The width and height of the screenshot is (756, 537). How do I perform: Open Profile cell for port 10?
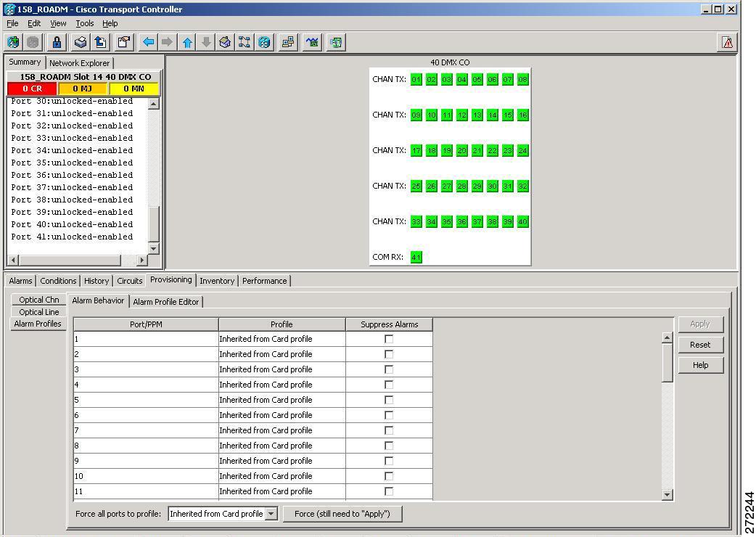[282, 476]
